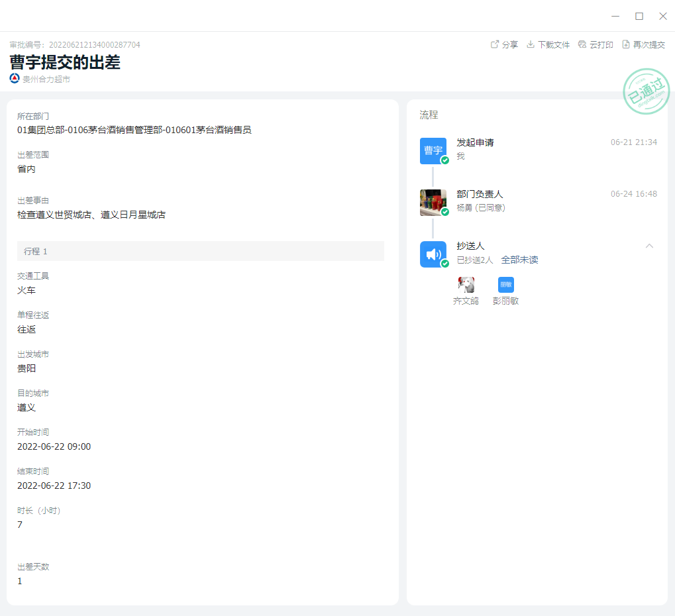
Task: Open 杨勇's department head photo
Action: click(433, 202)
